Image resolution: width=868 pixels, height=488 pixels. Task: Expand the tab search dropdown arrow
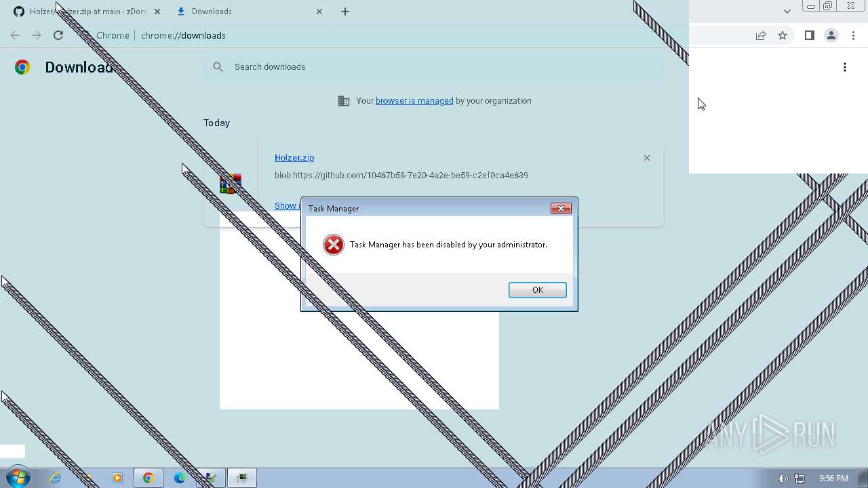coord(787,11)
